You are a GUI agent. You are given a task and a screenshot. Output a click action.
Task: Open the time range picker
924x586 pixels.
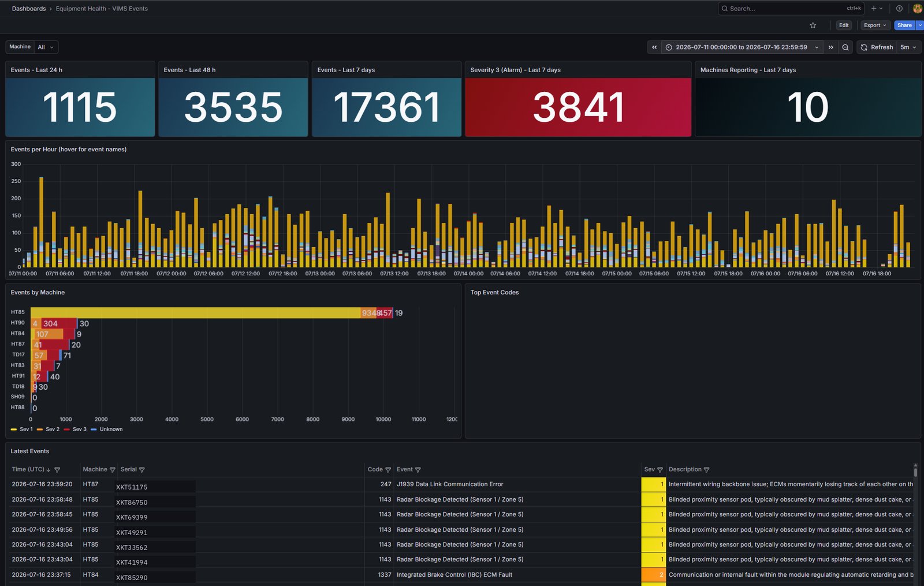click(742, 47)
